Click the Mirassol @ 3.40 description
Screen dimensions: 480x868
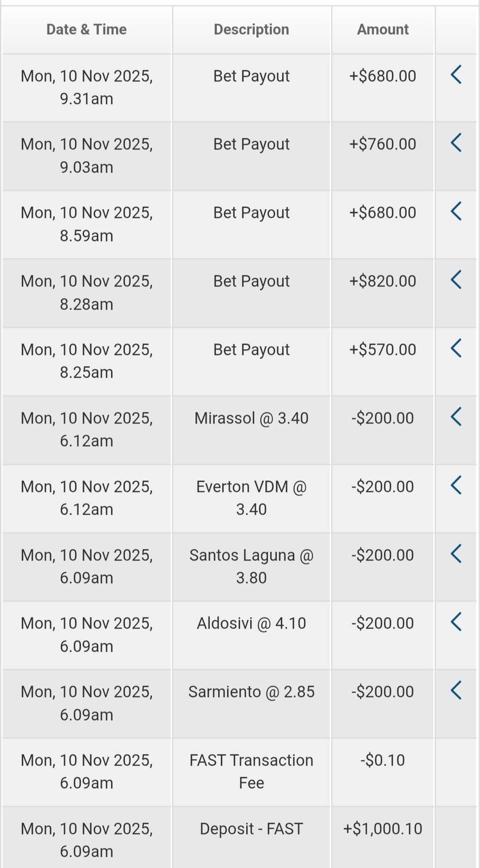coord(251,418)
